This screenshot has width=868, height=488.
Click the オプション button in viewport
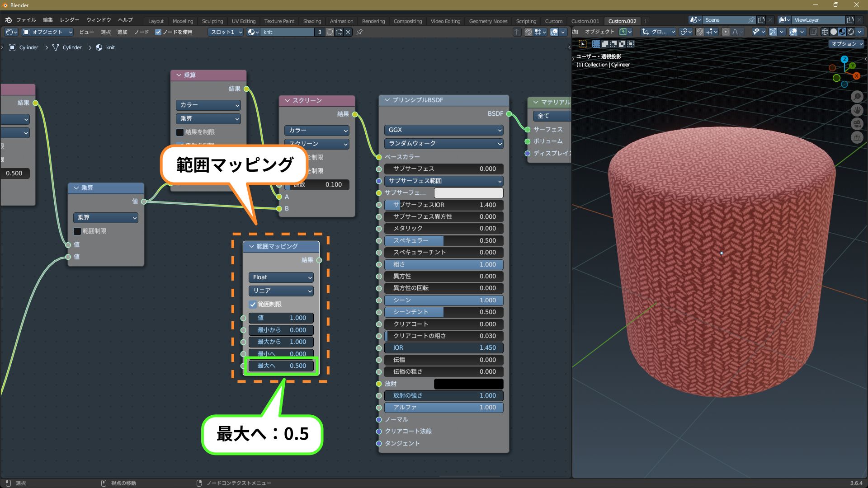coord(846,44)
